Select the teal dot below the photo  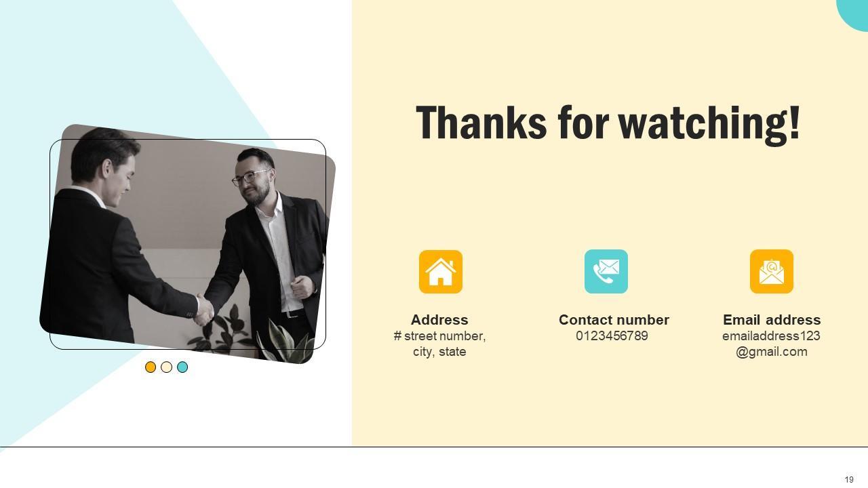click(182, 367)
